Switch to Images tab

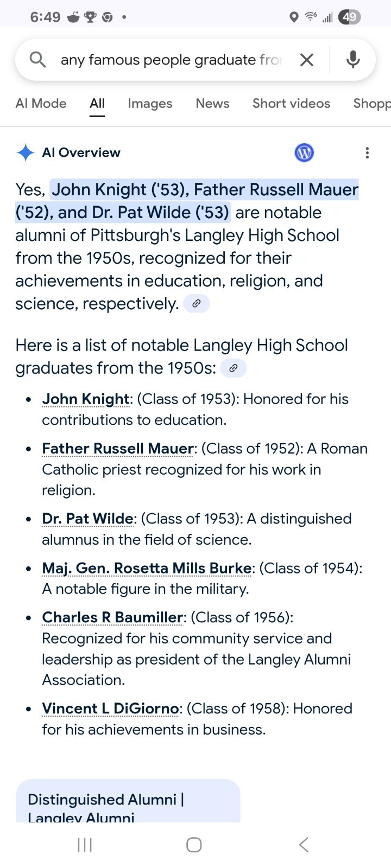(150, 104)
